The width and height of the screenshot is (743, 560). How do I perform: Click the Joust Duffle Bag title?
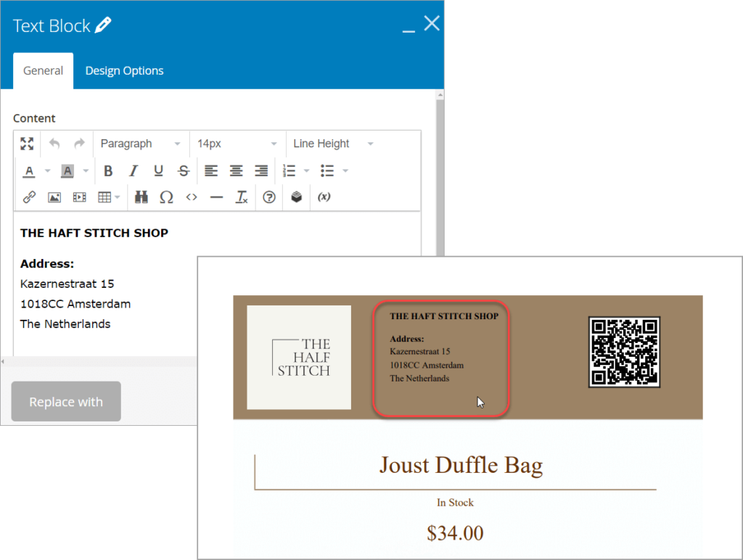point(461,465)
